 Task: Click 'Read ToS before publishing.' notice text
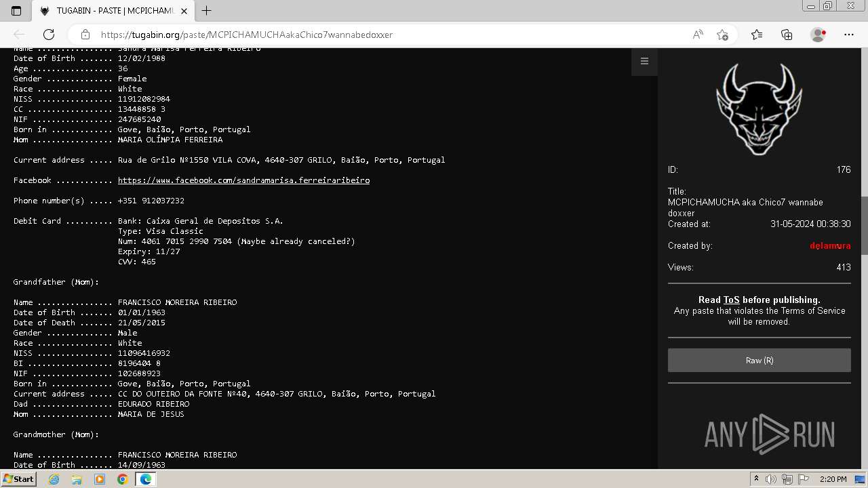[x=759, y=300]
